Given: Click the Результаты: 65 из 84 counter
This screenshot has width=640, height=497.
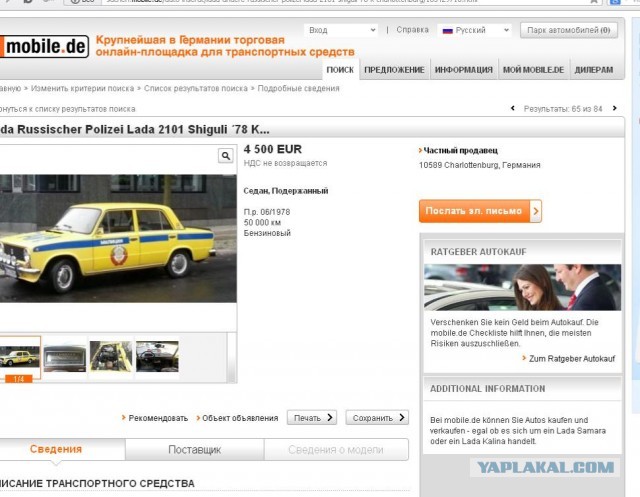Looking at the screenshot, I should click(563, 109).
